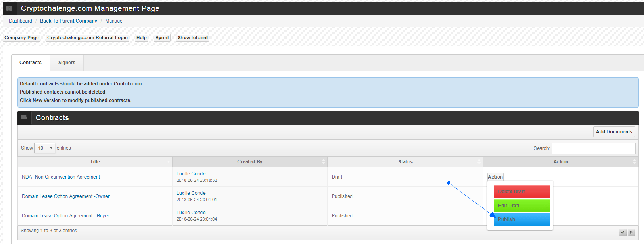644x244 pixels.
Task: Click timestamp 2018-06-24 23:01:04
Action: coord(197,219)
